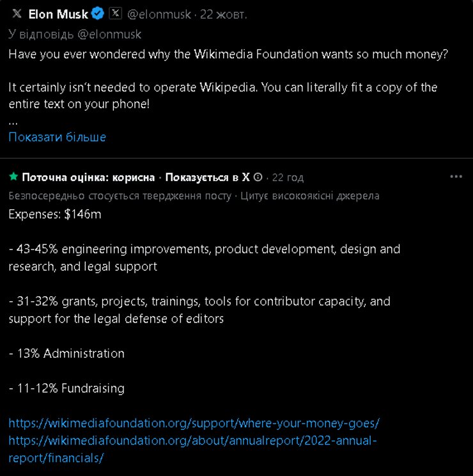This screenshot has width=473, height=476.
Task: Click 'Безпосередньо стосується твердження посту' reason tag
Action: point(120,196)
